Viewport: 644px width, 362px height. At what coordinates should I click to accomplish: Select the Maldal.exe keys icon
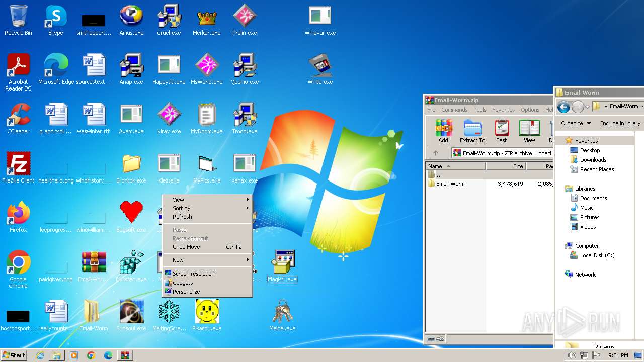282,316
